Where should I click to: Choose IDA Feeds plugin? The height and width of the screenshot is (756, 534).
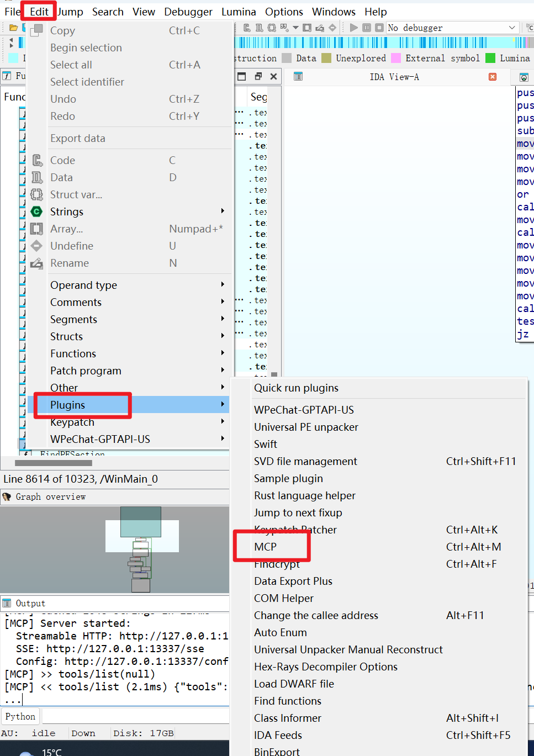[378, 735]
